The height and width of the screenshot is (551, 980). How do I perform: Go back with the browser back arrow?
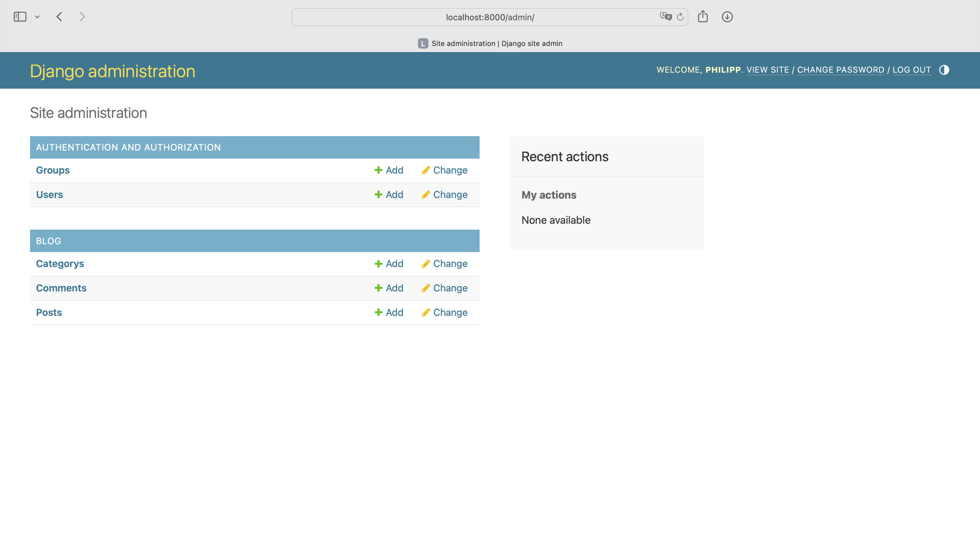pyautogui.click(x=59, y=17)
